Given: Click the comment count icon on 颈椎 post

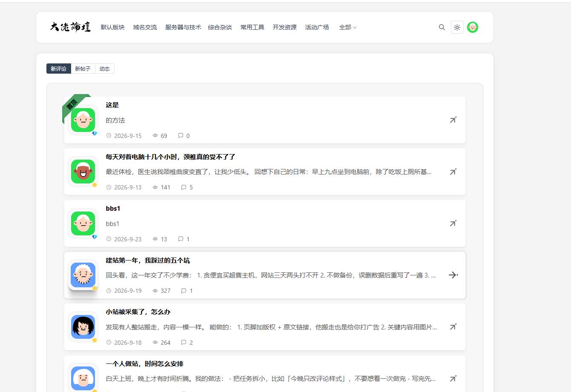Looking at the screenshot, I should pos(184,187).
